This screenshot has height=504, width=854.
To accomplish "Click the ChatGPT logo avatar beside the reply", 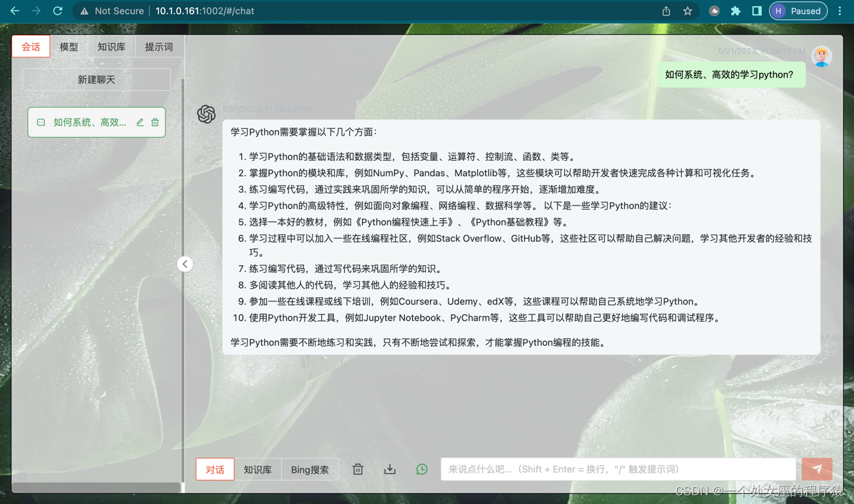I will [206, 114].
